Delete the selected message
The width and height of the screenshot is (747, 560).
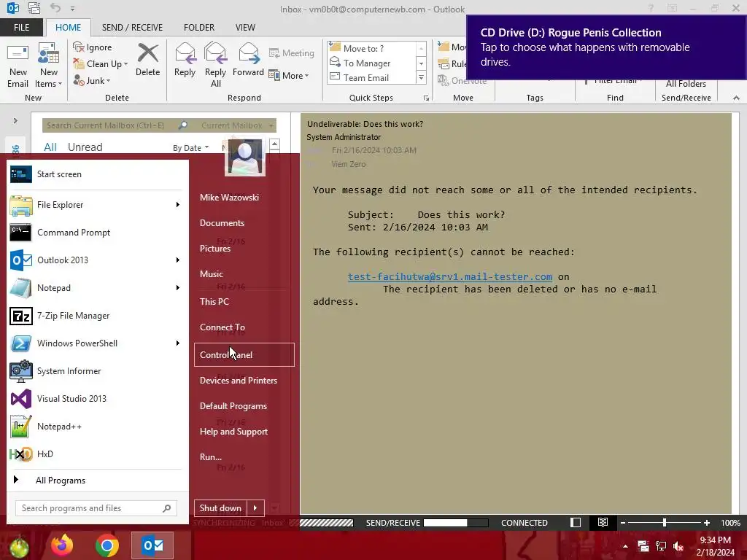coord(147,60)
